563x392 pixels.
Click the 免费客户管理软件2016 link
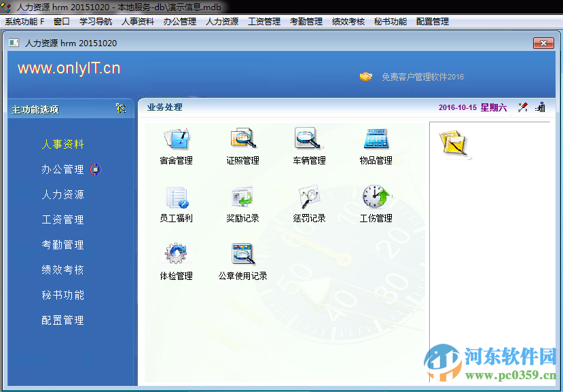click(422, 77)
